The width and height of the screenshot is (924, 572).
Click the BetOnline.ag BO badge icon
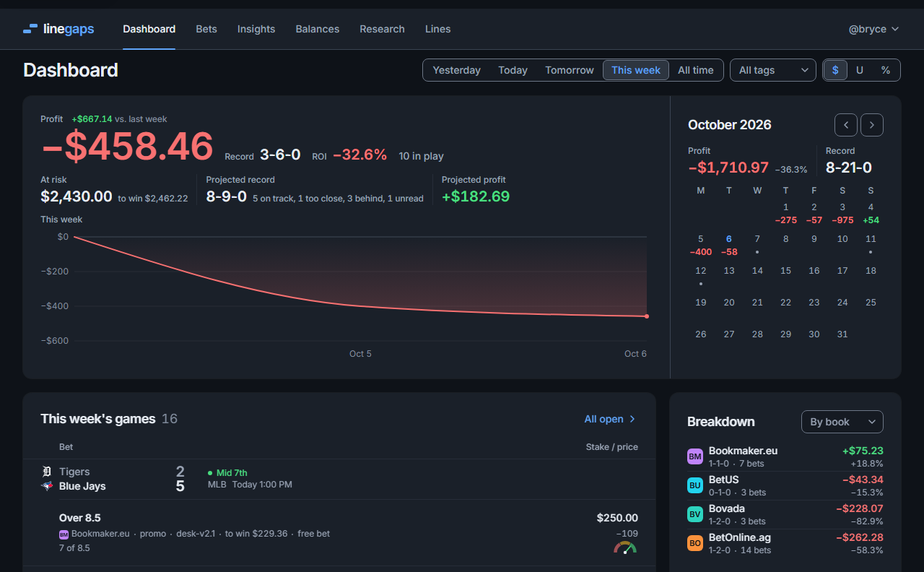click(x=695, y=543)
